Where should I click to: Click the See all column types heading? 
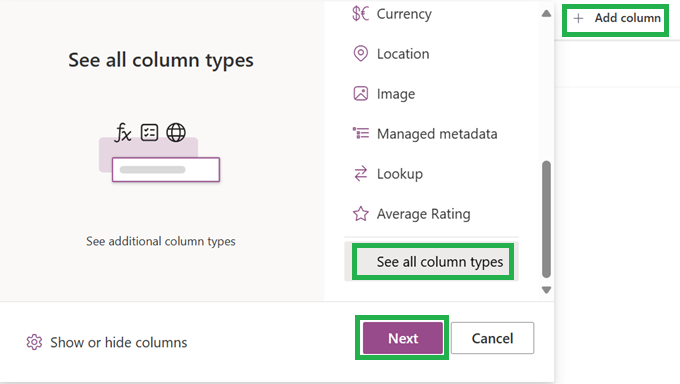(x=161, y=60)
